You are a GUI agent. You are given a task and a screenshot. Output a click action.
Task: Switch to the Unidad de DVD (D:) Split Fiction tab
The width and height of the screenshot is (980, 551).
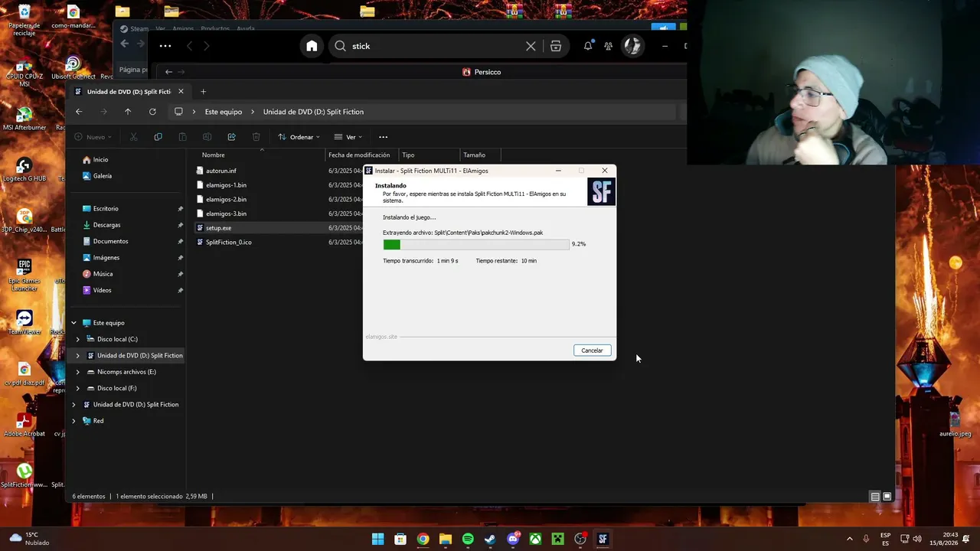129,92
